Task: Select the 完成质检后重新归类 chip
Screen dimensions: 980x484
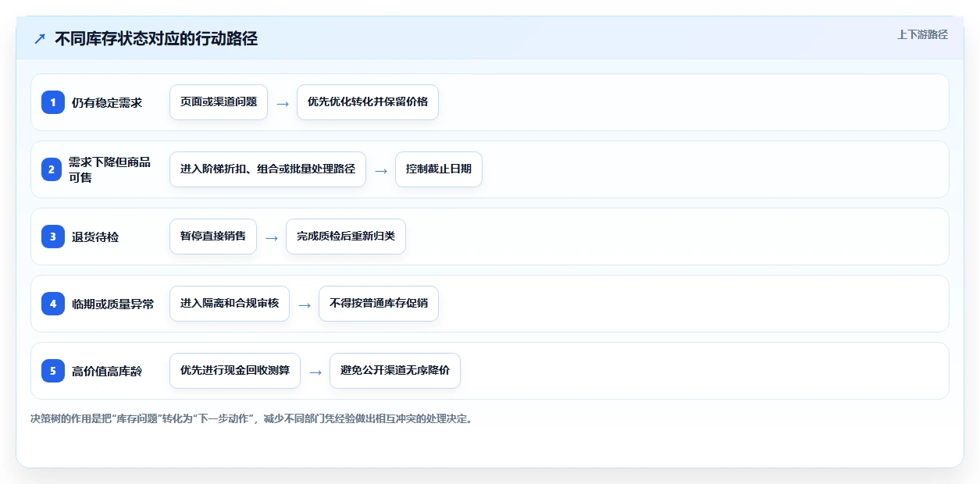Action: pos(346,237)
